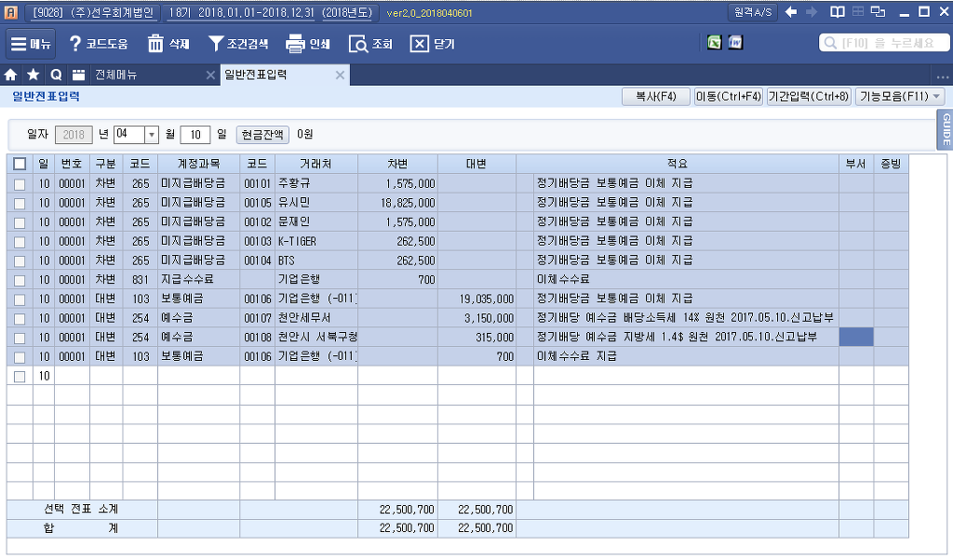Export to Excel using the green icon

coord(714,43)
